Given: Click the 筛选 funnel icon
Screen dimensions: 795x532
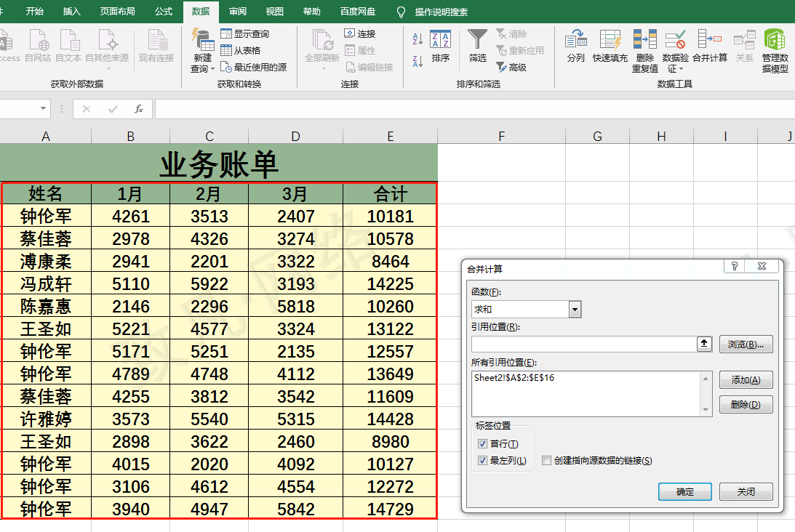Looking at the screenshot, I should pyautogui.click(x=477, y=39).
